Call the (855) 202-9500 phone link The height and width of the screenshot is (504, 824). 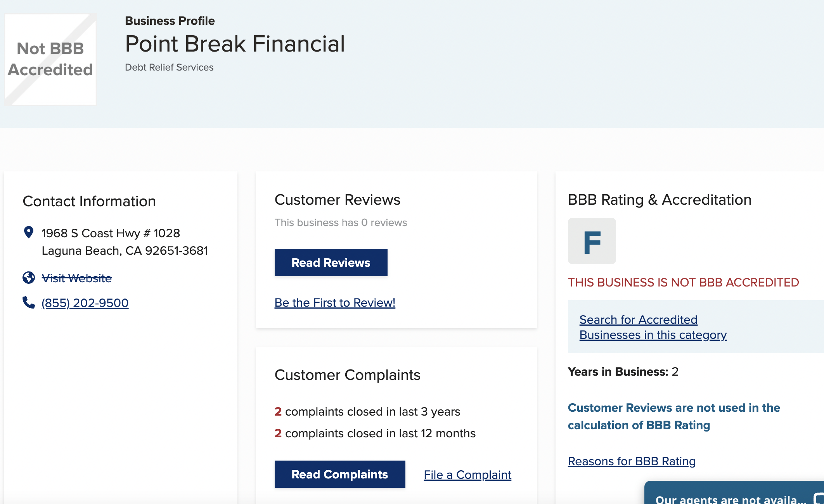85,302
